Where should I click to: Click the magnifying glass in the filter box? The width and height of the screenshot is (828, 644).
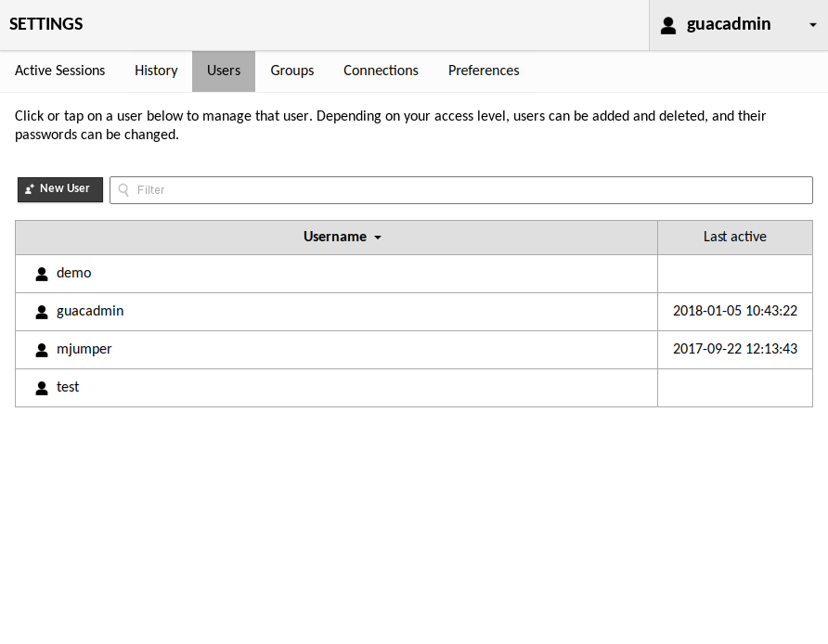(123, 189)
